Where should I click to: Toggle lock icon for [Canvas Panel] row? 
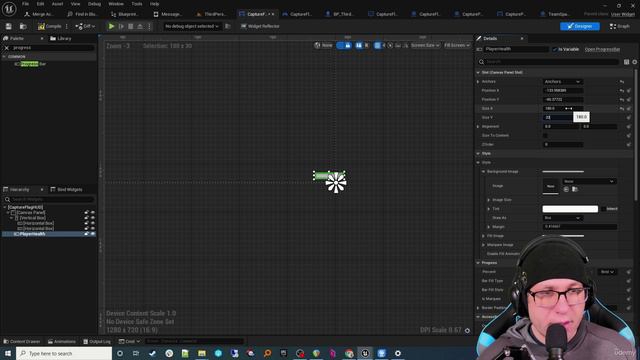point(86,213)
